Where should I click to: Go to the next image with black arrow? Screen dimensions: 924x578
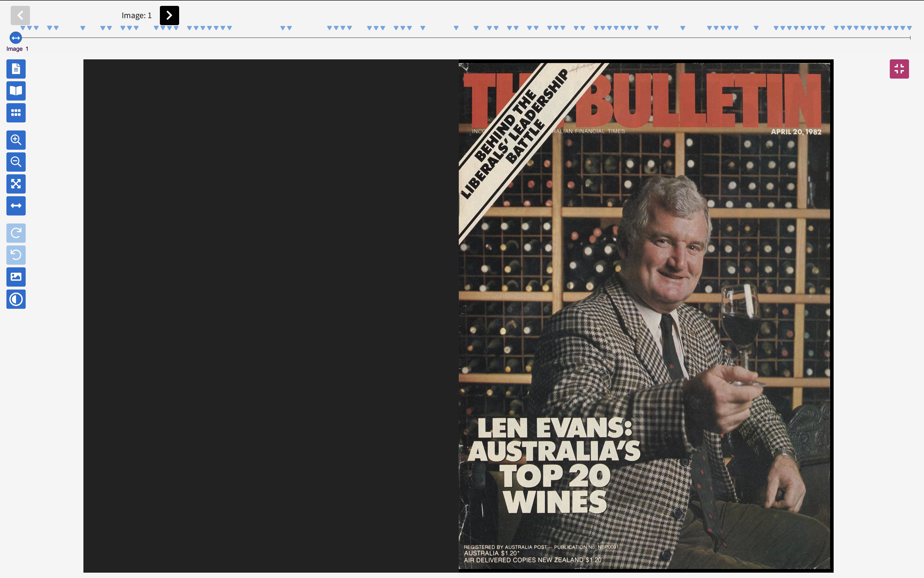169,15
